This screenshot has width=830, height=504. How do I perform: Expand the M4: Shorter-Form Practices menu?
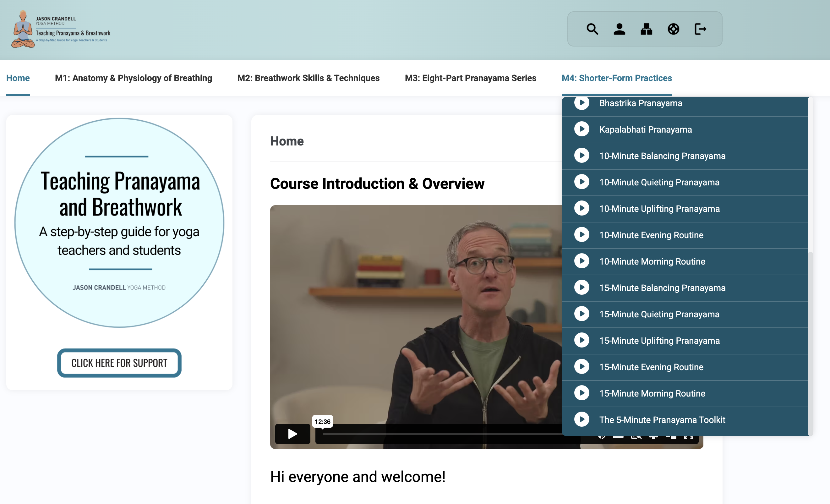[x=616, y=78]
